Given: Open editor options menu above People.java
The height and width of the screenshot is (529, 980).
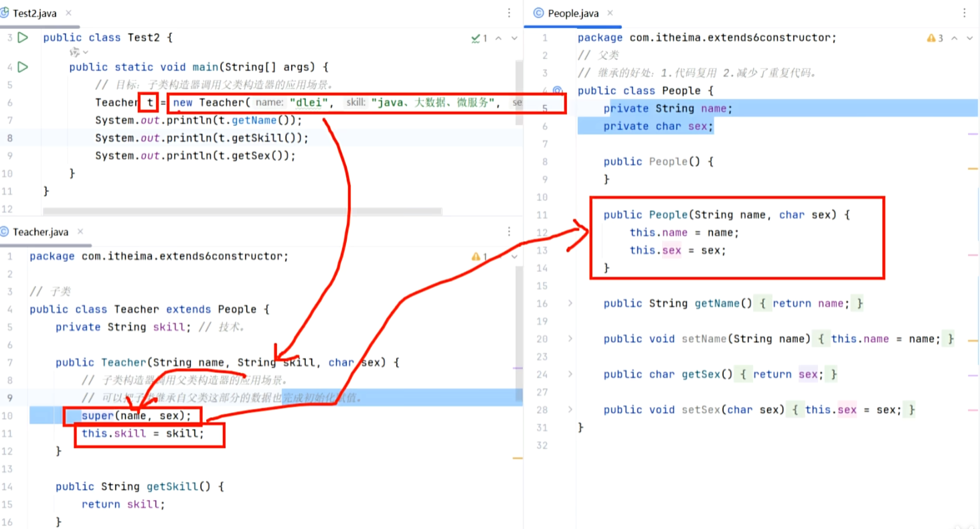Looking at the screenshot, I should tap(965, 13).
